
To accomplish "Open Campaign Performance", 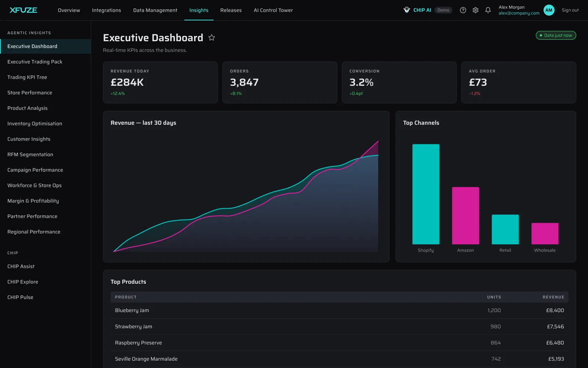I will pyautogui.click(x=46, y=170).
